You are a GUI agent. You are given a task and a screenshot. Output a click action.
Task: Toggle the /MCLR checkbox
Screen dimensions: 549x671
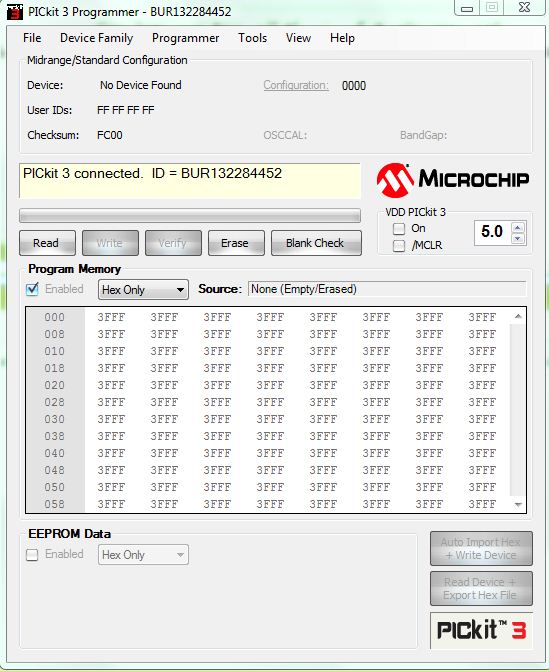pyautogui.click(x=399, y=246)
